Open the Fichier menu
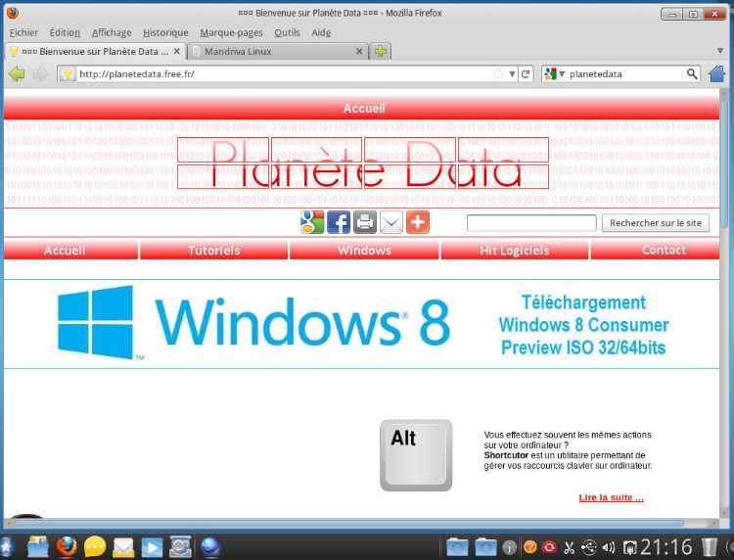The height and width of the screenshot is (560, 734). [23, 32]
